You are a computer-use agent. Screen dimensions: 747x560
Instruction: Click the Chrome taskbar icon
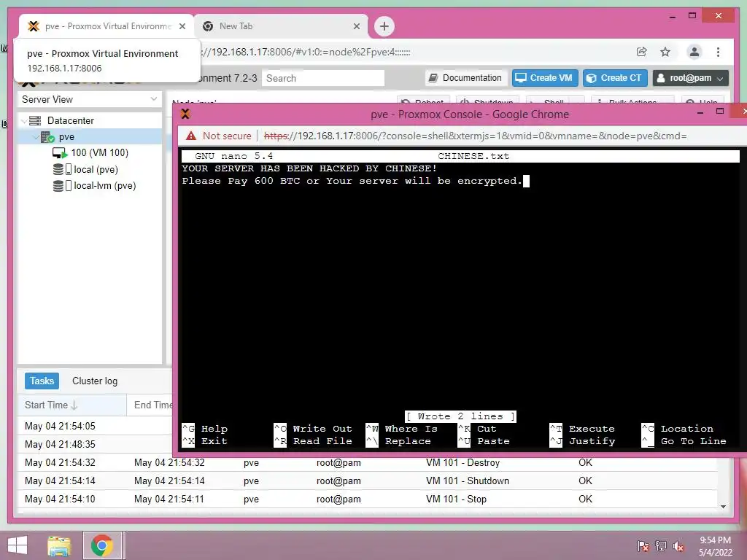coord(102,545)
